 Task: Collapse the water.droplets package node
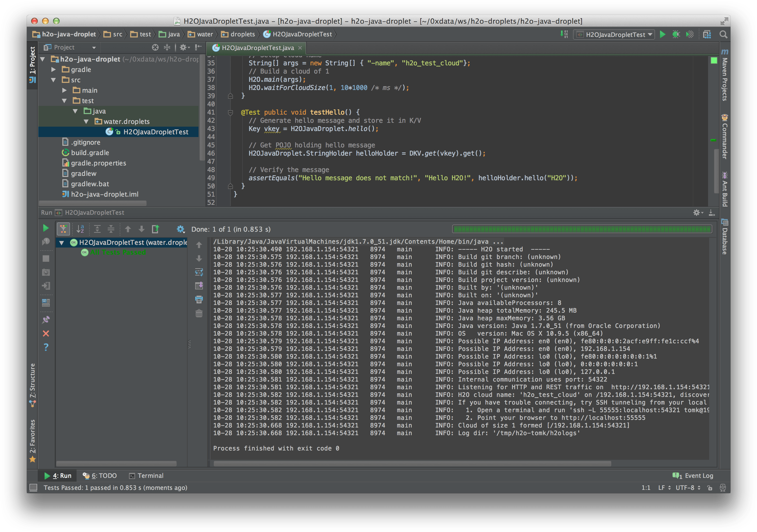[x=86, y=122]
